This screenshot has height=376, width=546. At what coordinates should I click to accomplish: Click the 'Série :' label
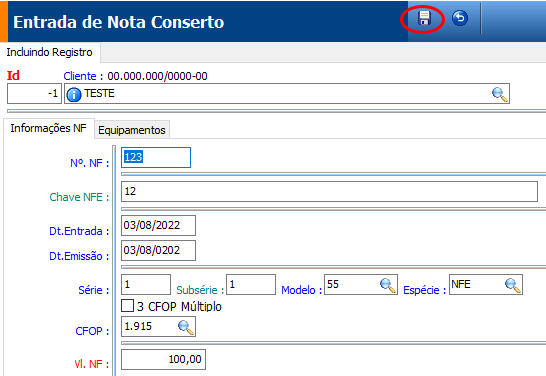pos(94,290)
